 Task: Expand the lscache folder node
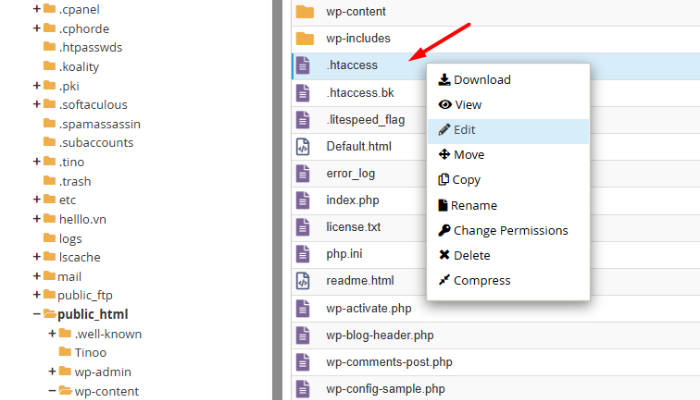(37, 257)
